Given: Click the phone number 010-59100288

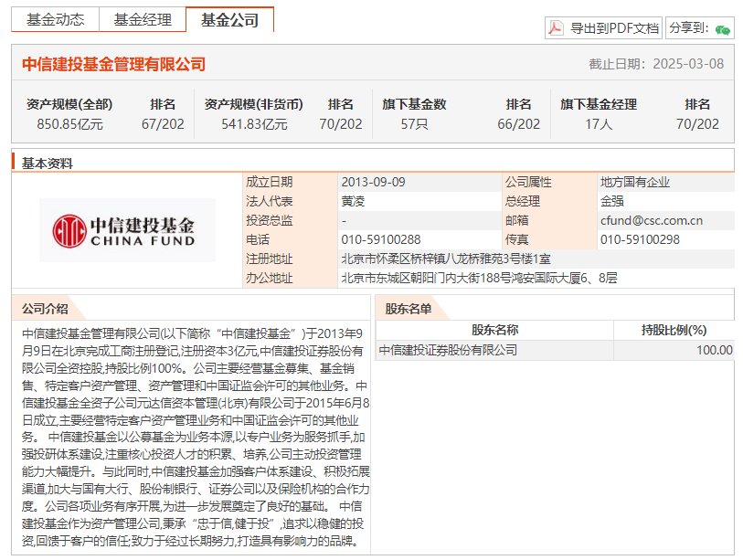Looking at the screenshot, I should click(381, 239).
